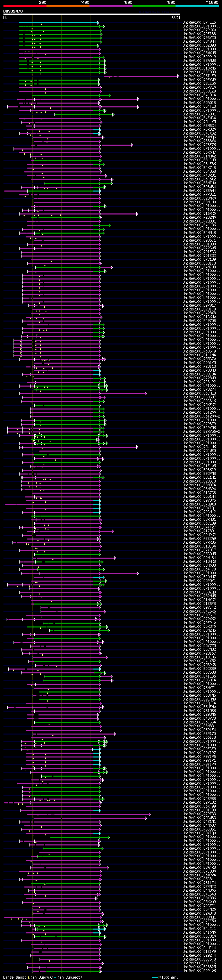Click the UniRef100_A5K320 label
The width and height of the screenshot is (222, 980).
coord(199,130)
